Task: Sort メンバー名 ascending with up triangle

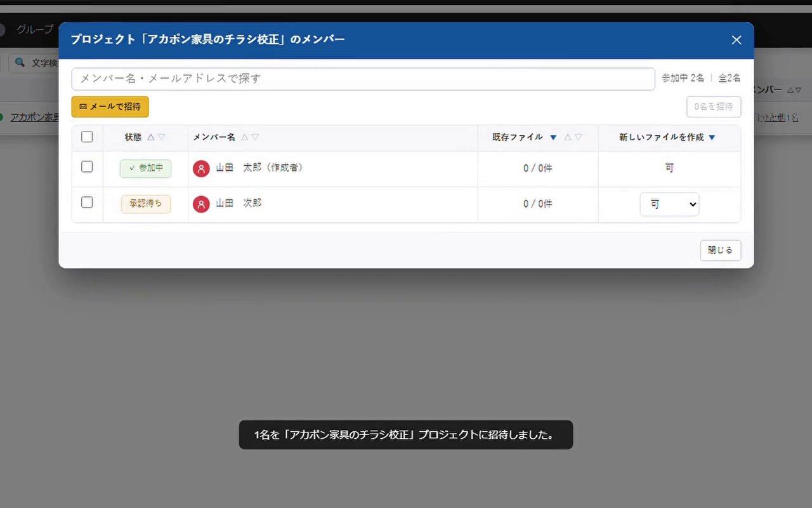Action: tap(245, 137)
